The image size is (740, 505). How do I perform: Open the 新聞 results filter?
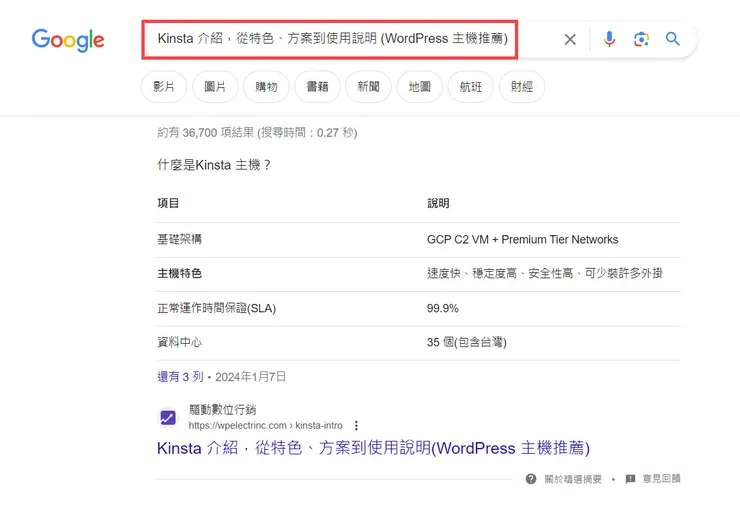pyautogui.click(x=368, y=86)
